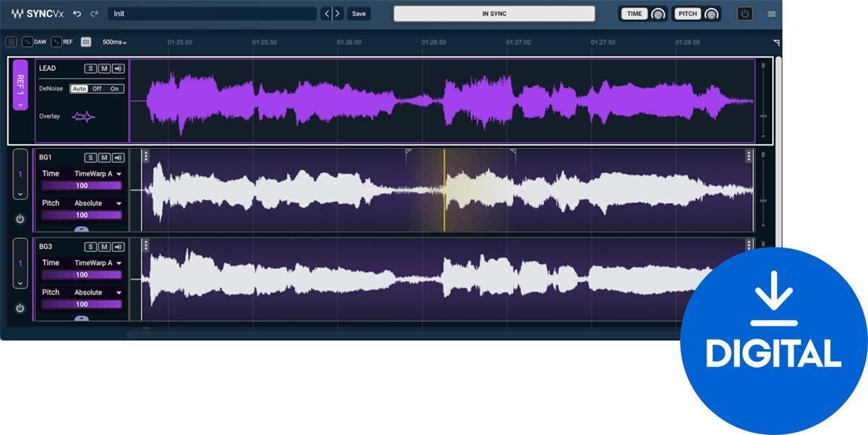Open the hamburger menu at top right
Screen dimensions: 868x435
[772, 14]
